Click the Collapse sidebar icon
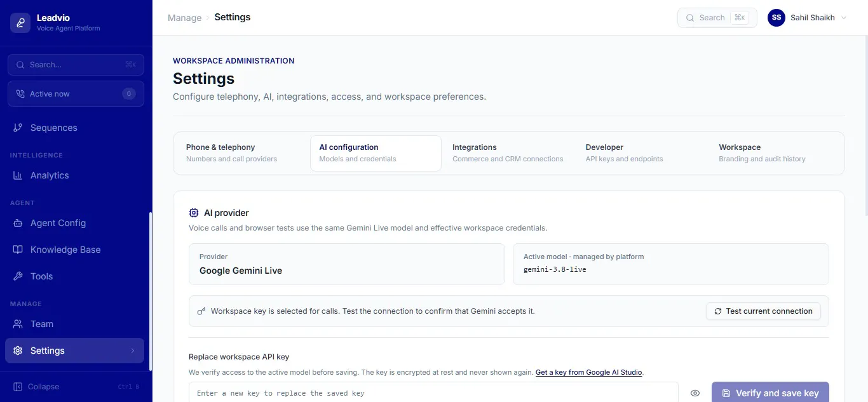This screenshot has height=402, width=868. [x=18, y=387]
